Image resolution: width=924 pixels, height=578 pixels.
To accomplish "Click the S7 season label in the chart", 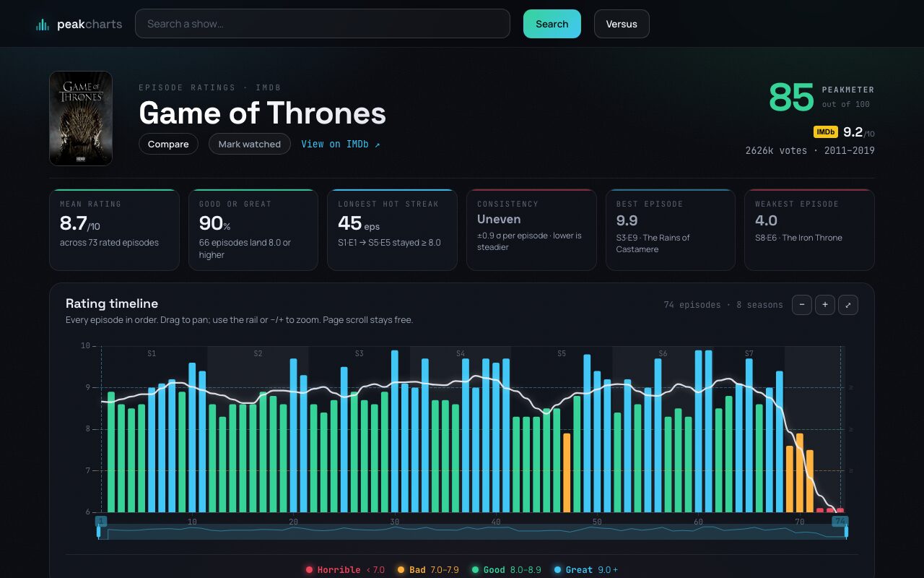I will (749, 354).
